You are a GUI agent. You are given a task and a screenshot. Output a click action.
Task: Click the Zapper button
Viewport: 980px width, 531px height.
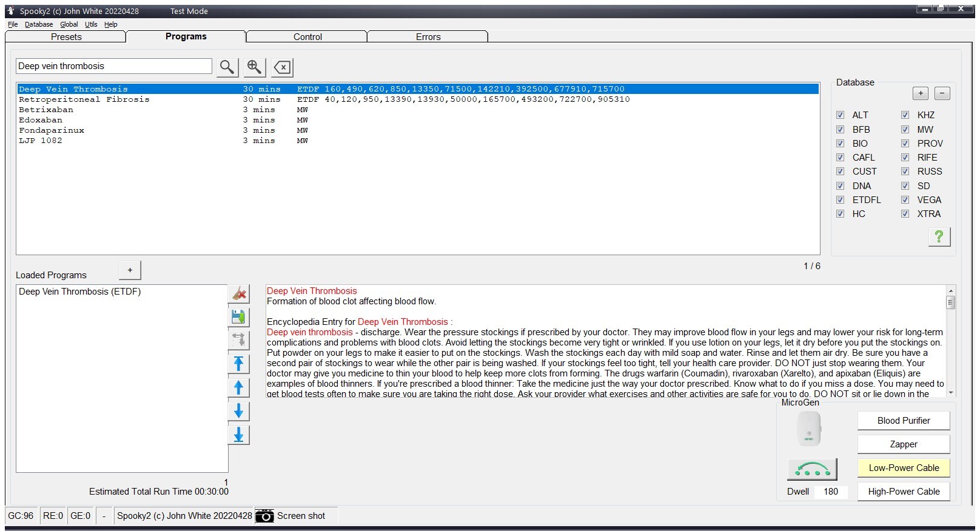[904, 444]
